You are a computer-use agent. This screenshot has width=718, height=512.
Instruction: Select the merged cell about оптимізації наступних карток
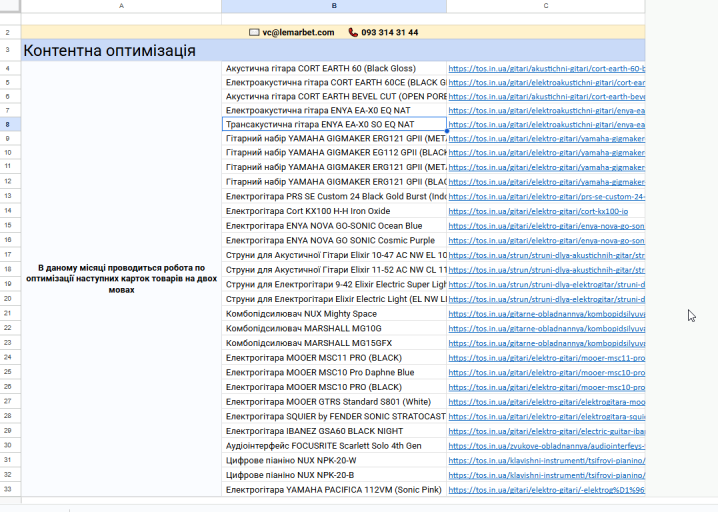pos(121,278)
